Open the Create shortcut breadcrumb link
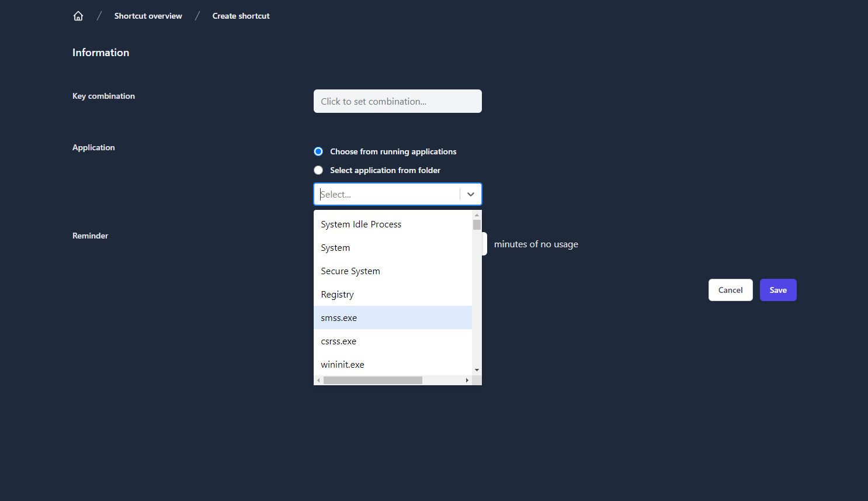 241,16
